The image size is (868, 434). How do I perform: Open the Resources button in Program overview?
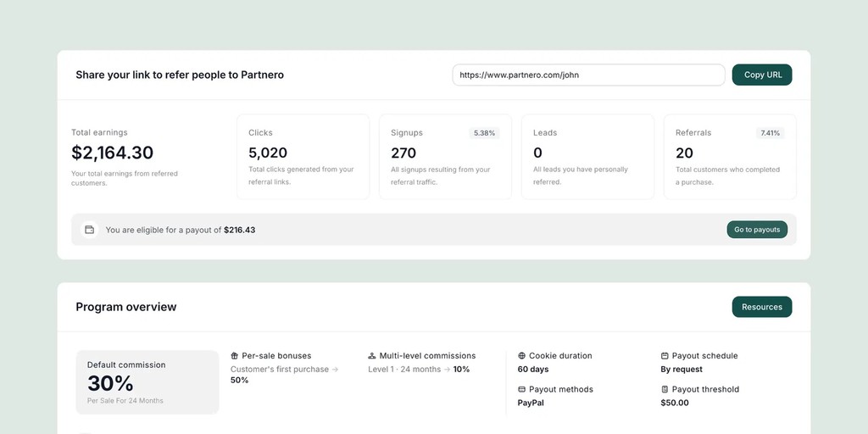(x=762, y=307)
